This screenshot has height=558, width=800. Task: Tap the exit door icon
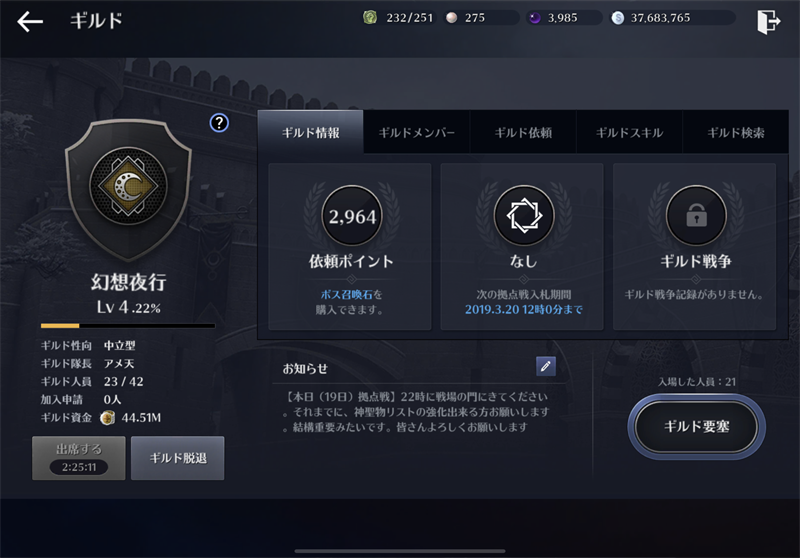pyautogui.click(x=769, y=22)
